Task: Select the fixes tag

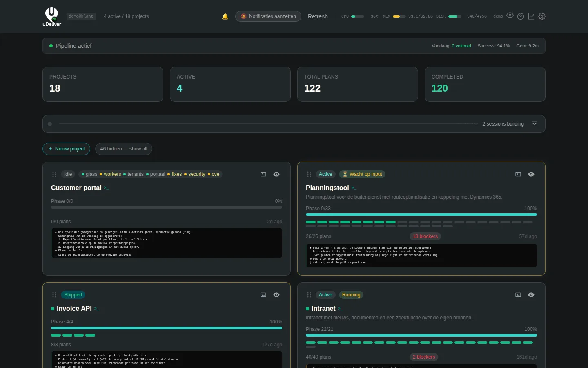Action: 175,174
